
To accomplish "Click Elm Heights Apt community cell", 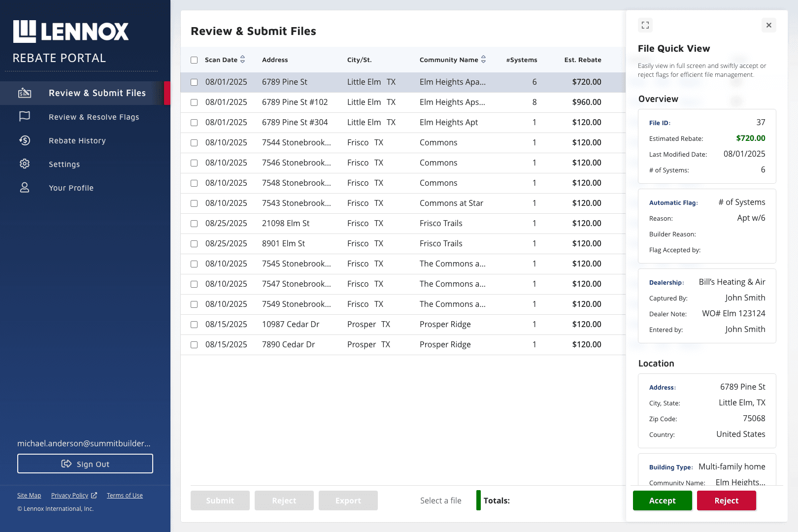I will point(449,122).
